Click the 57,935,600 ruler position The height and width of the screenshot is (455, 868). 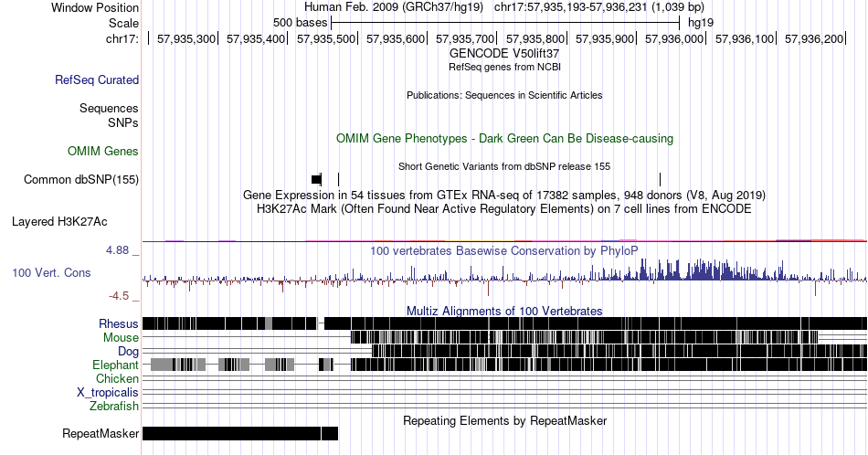click(396, 38)
